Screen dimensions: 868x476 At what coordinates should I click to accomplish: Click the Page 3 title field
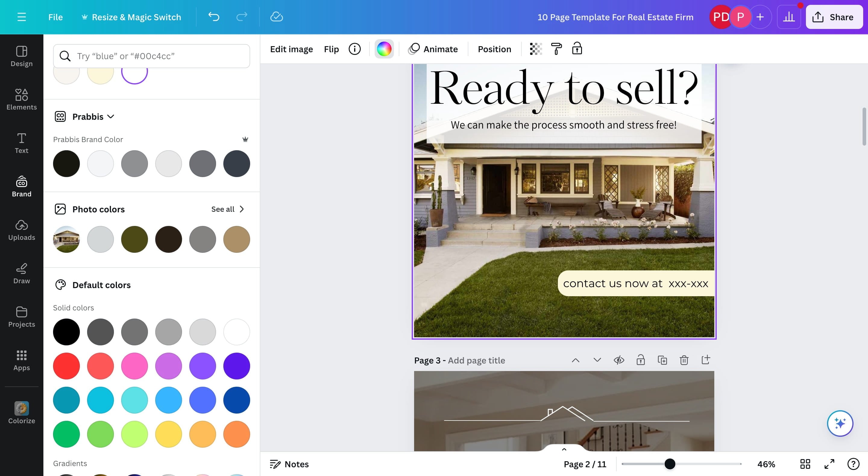coord(476,360)
